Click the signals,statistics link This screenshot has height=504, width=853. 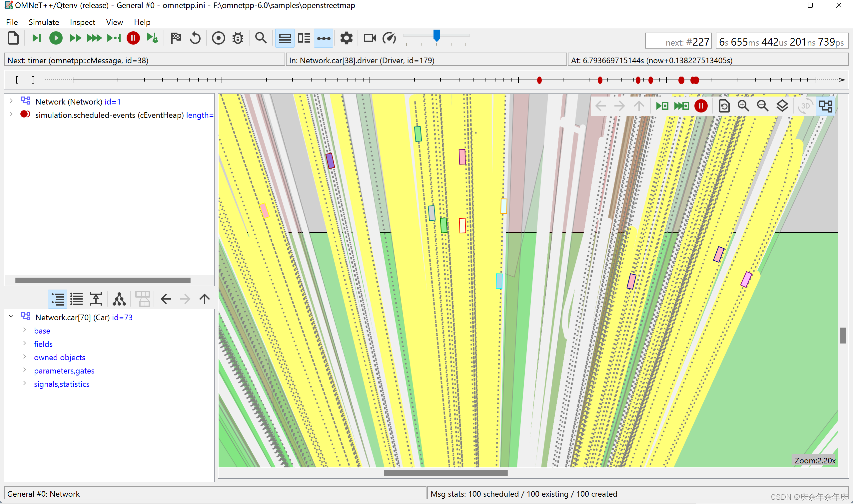[x=62, y=384]
